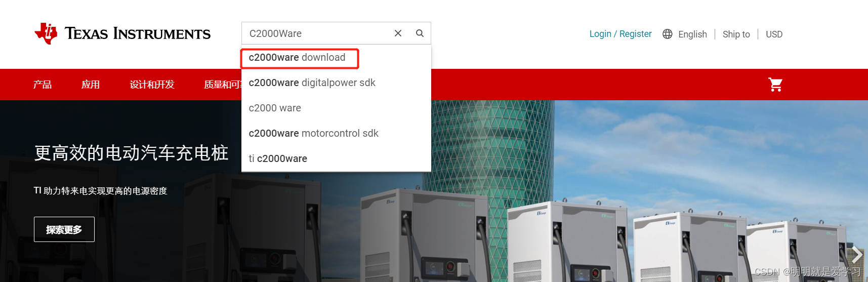
Task: Change language from English
Action: click(692, 34)
